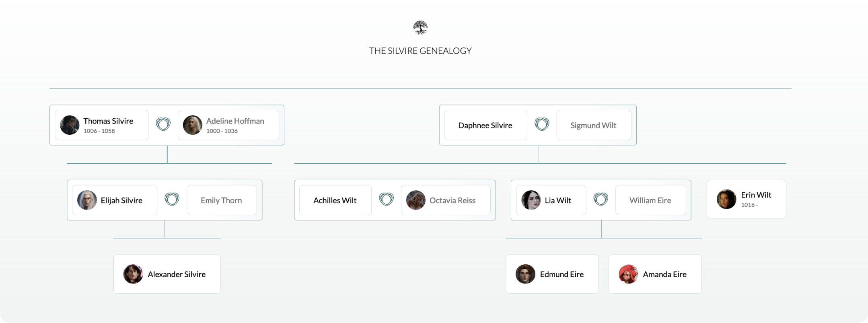Screen dimensions: 868x323
Task: Click the tree logo above the title
Action: click(x=420, y=28)
